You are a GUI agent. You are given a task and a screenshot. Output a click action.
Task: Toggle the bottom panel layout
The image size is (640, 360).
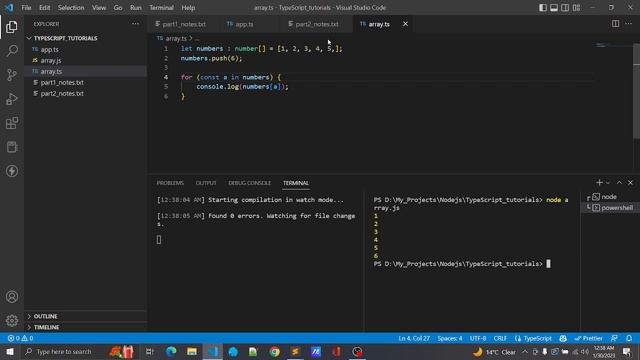click(x=554, y=7)
